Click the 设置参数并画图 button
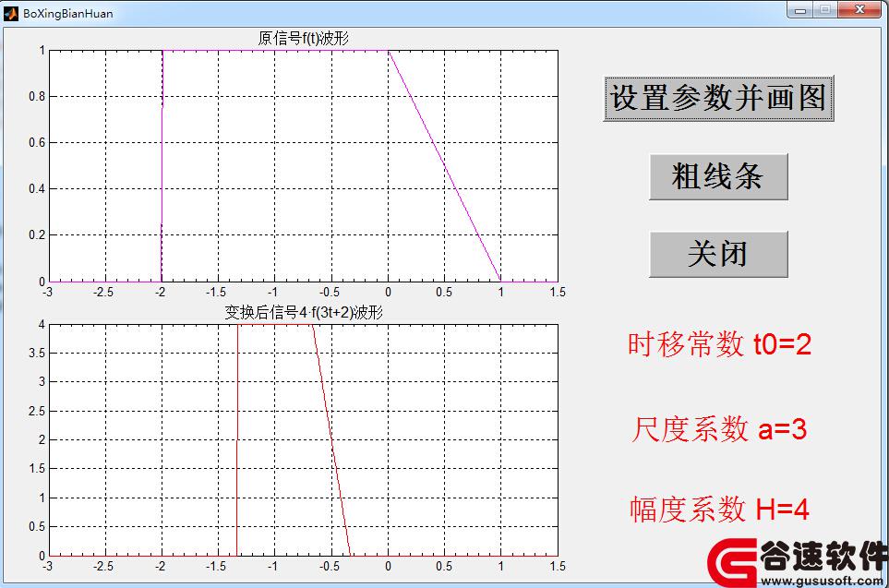The width and height of the screenshot is (889, 588). tap(718, 98)
